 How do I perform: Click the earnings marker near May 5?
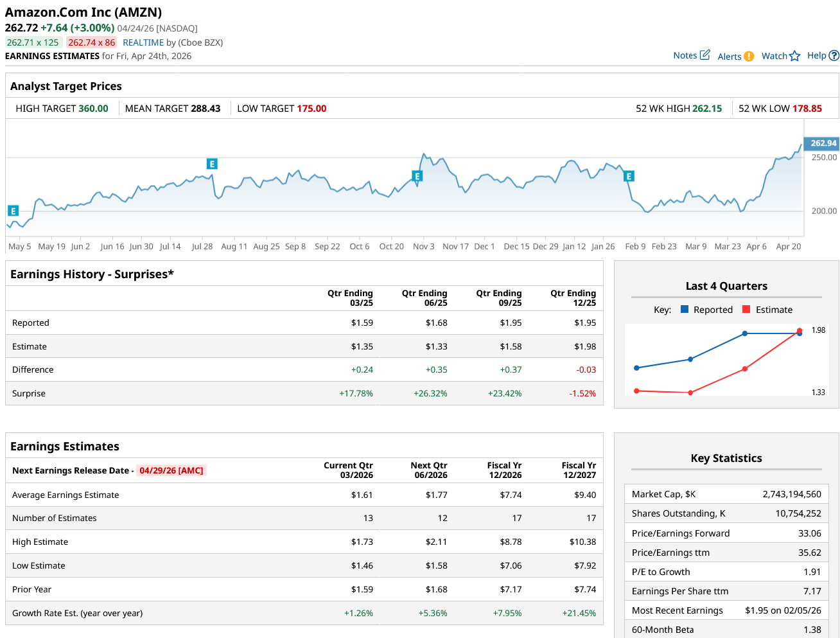(13, 211)
